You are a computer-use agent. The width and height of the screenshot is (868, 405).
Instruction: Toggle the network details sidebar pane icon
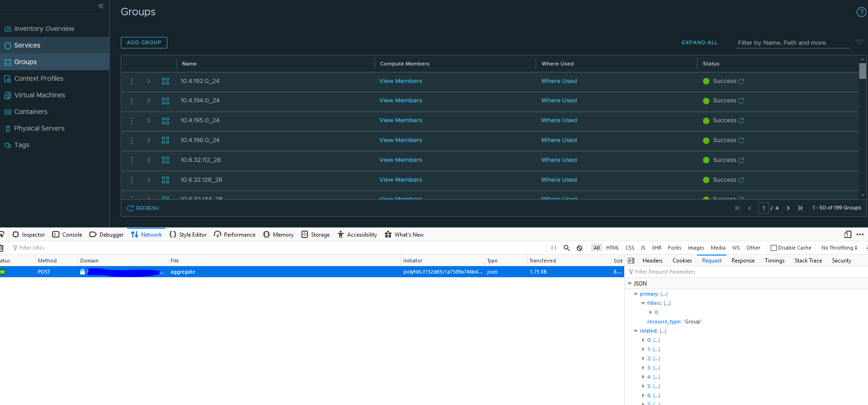coord(631,261)
